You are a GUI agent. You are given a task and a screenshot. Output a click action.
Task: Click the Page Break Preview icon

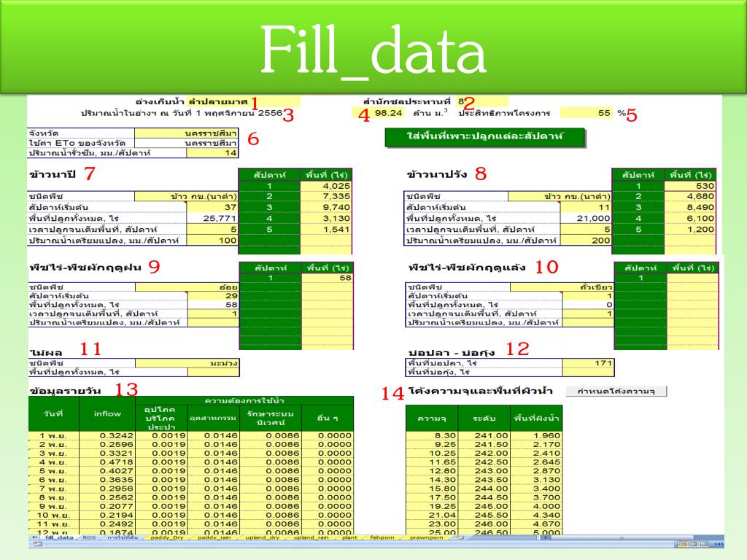tap(704, 544)
